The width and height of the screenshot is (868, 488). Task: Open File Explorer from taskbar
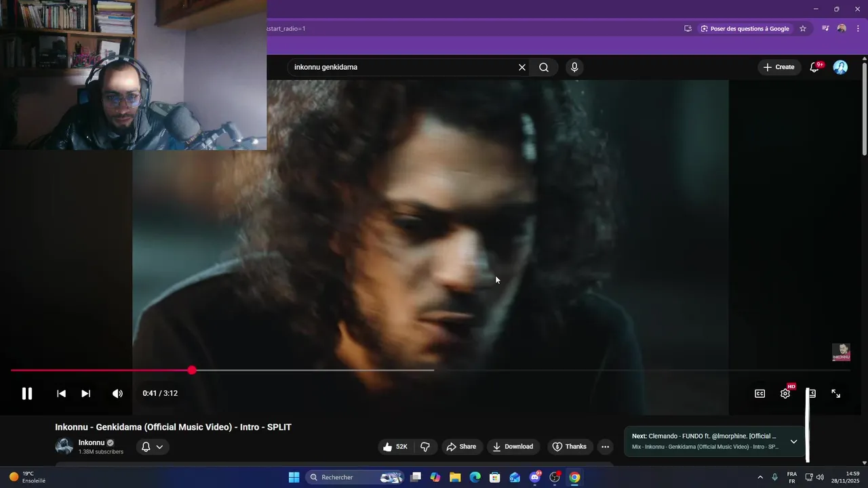455,477
